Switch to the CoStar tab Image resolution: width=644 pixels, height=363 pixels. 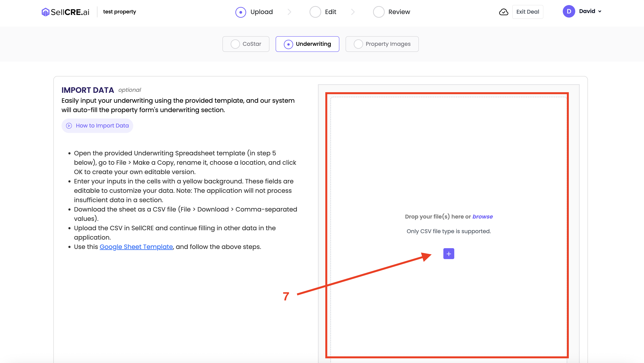click(x=246, y=44)
